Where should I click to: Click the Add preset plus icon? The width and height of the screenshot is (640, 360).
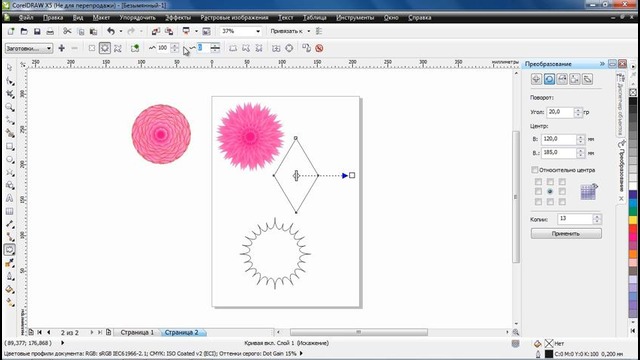click(62, 48)
